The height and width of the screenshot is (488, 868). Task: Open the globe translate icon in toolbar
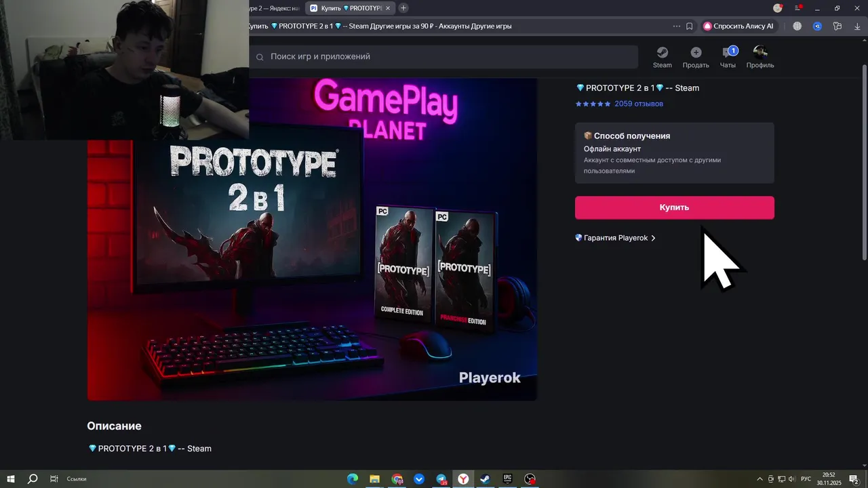(797, 26)
